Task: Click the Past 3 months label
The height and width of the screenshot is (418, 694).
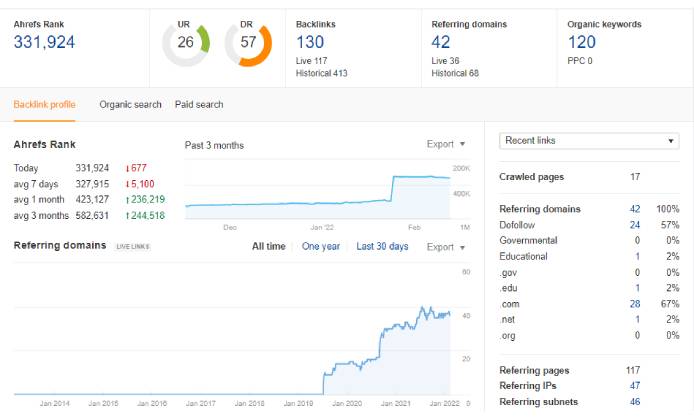Action: pos(214,145)
